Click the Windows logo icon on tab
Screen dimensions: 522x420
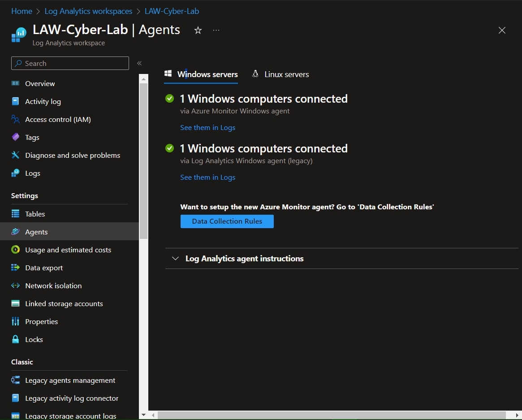coord(168,74)
